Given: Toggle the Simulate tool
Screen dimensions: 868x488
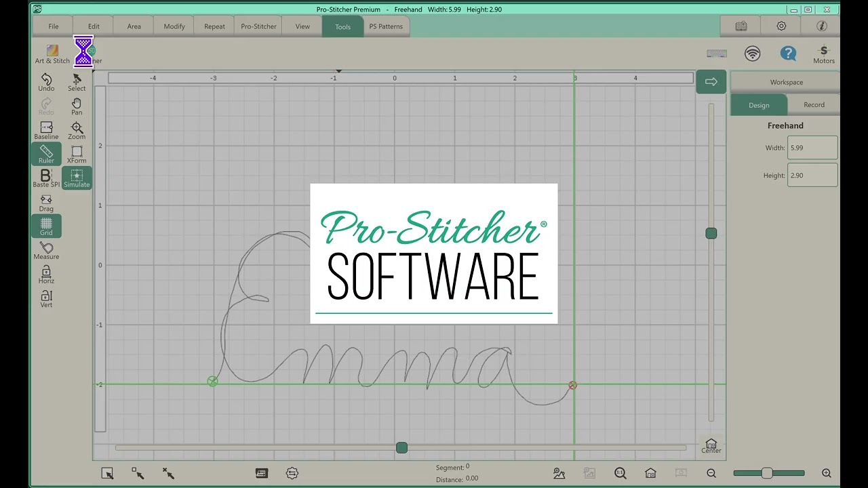Looking at the screenshot, I should (x=77, y=179).
